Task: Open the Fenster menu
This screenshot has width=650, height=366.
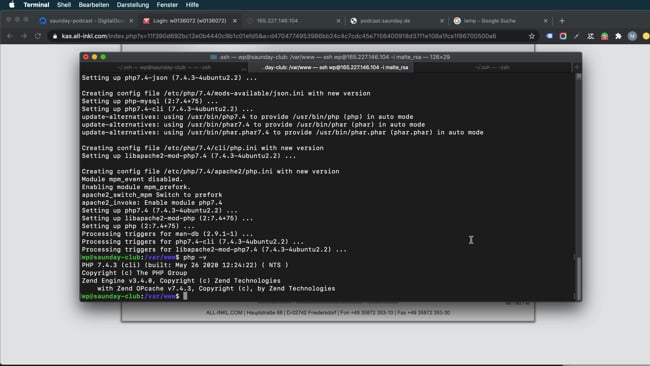Action: [167, 5]
